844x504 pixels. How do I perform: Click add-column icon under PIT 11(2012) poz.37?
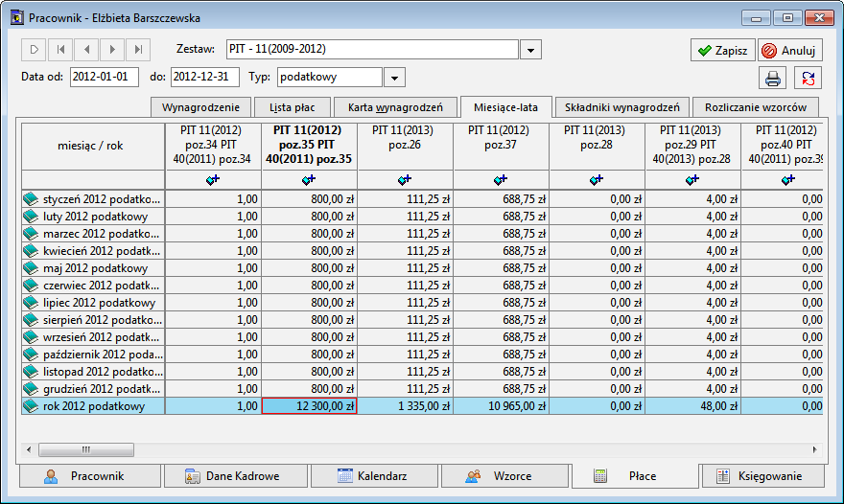click(x=501, y=179)
